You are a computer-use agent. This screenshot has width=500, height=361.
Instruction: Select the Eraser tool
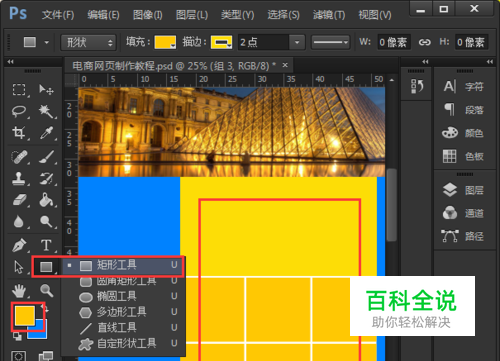point(19,200)
